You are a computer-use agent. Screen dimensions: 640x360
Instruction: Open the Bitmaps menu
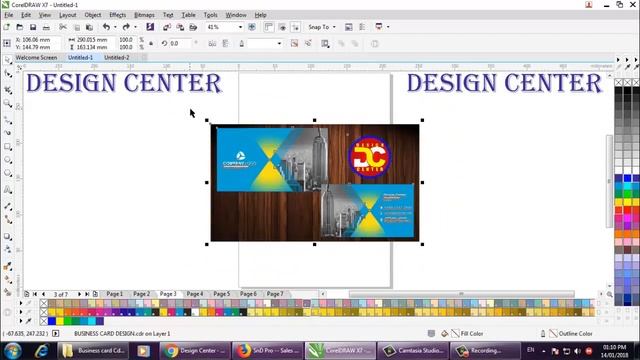click(x=144, y=15)
